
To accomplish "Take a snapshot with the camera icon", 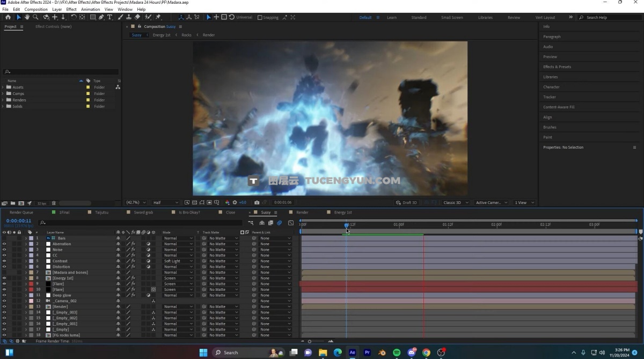I will pos(257,203).
